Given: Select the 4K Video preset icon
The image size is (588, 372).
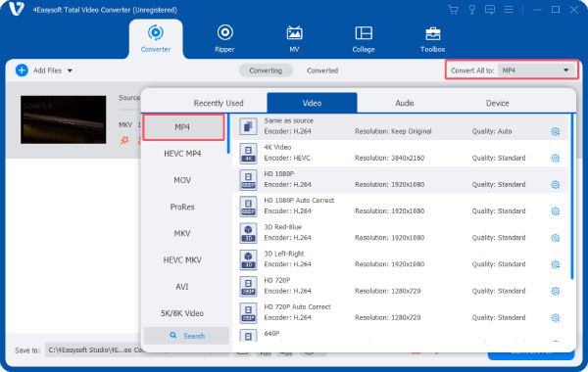Looking at the screenshot, I should (x=248, y=154).
